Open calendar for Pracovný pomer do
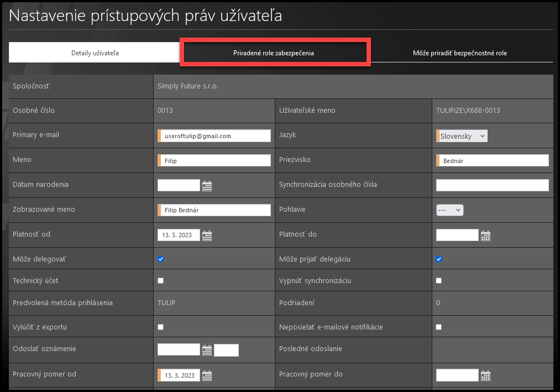Viewport: 560px width, 392px height. 485,376
